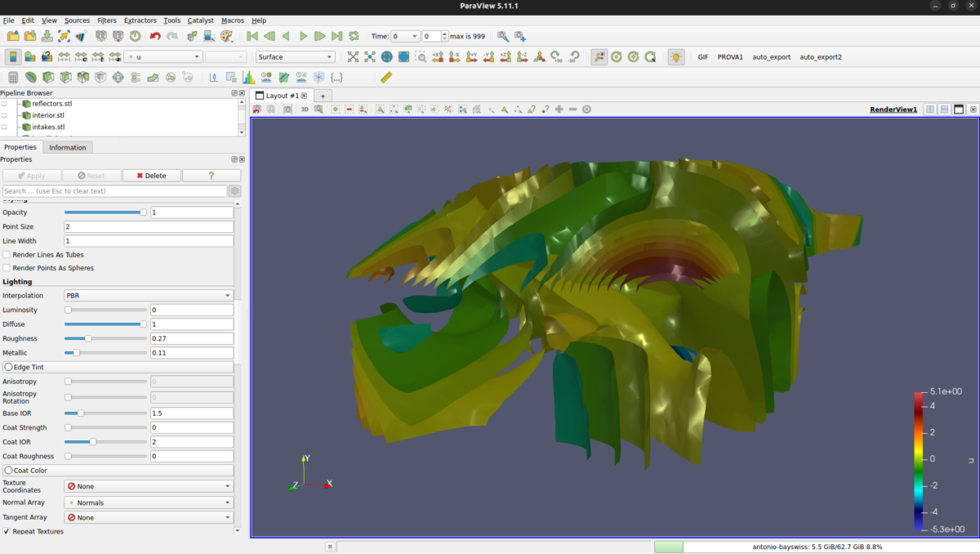Reset the camera view
980x554 pixels.
[x=354, y=56]
